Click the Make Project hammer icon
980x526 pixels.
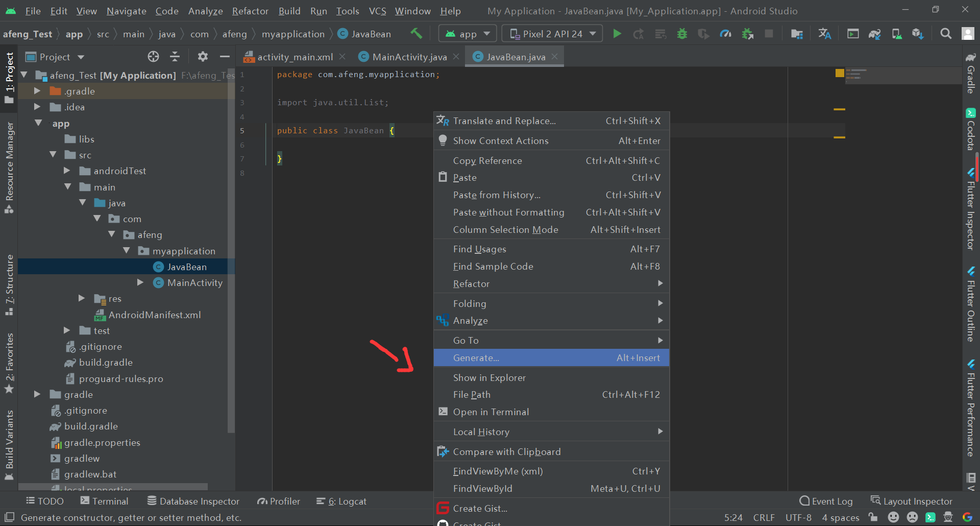[x=416, y=34]
